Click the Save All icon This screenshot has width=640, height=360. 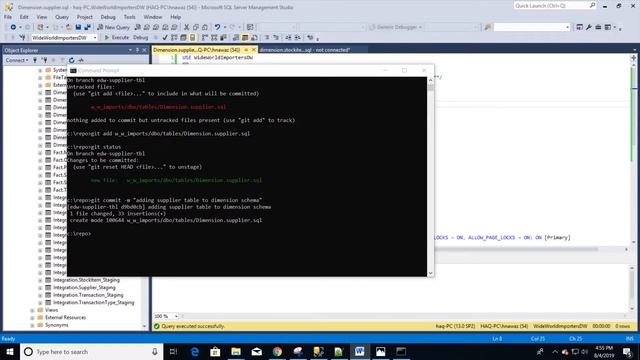pos(87,27)
